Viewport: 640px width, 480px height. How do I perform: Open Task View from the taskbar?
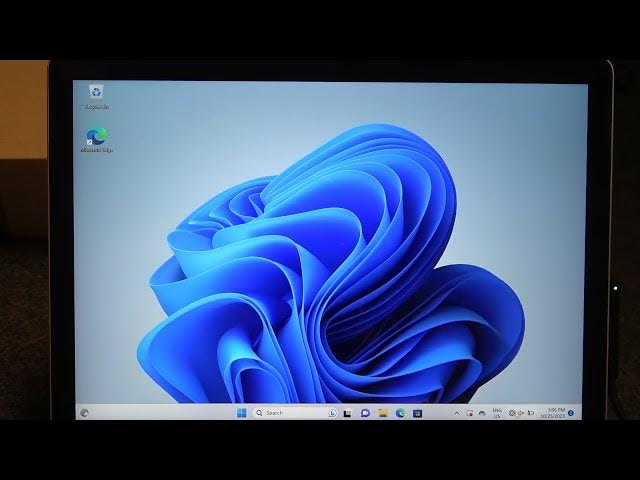click(347, 413)
